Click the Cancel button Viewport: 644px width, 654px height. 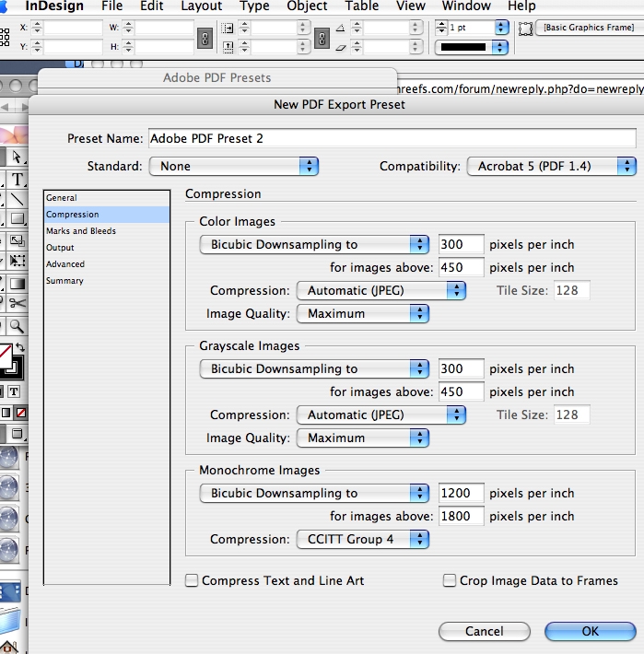click(x=485, y=631)
